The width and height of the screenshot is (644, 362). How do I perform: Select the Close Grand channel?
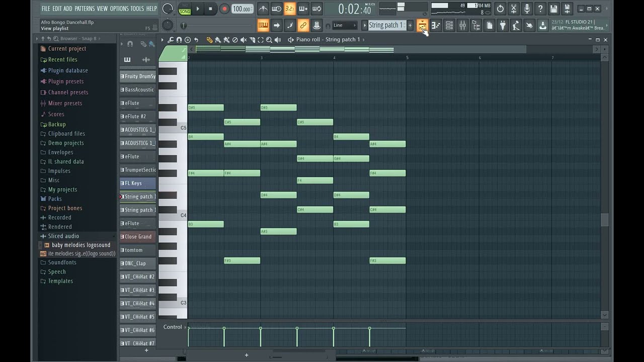point(138,236)
